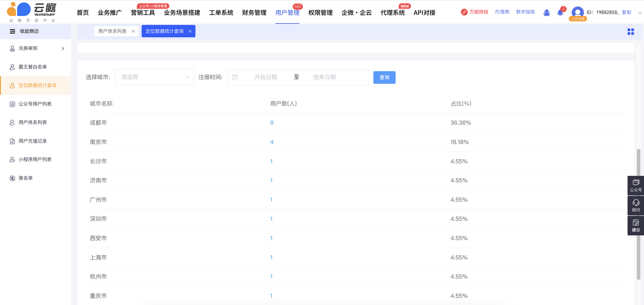Image resolution: width=644 pixels, height=305 pixels.
Task: Click the user group icon in header
Action: click(546, 13)
